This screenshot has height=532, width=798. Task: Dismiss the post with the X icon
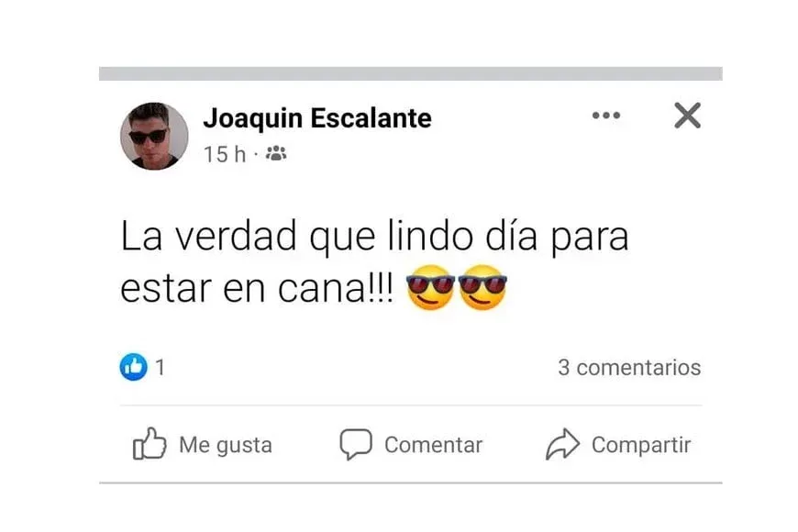(688, 116)
